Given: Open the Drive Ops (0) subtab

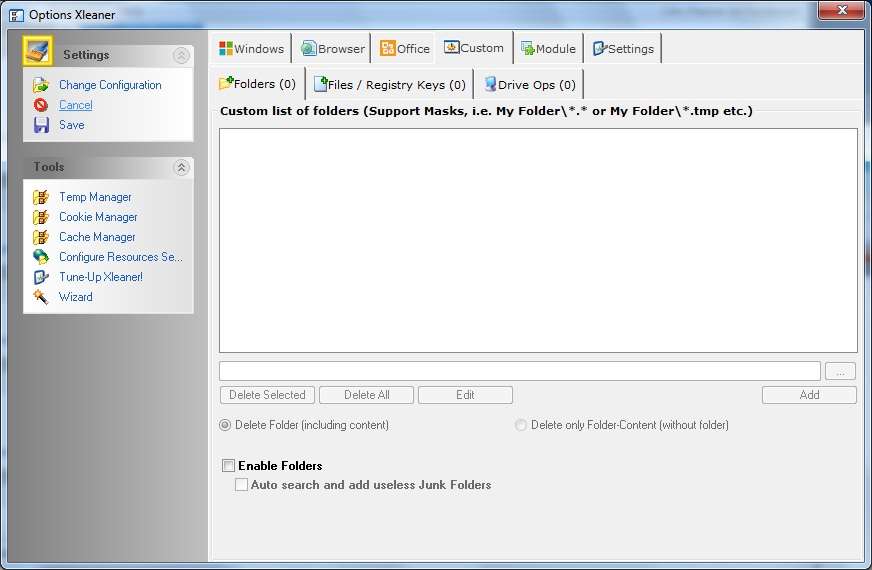Looking at the screenshot, I should [x=530, y=85].
